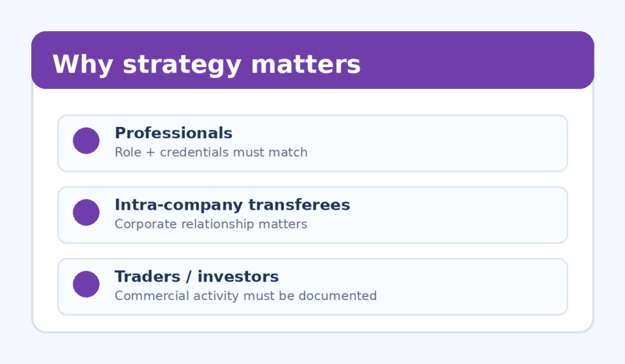Click the purple circle beside Traders / investors
The width and height of the screenshot is (625, 364).
pyautogui.click(x=86, y=284)
